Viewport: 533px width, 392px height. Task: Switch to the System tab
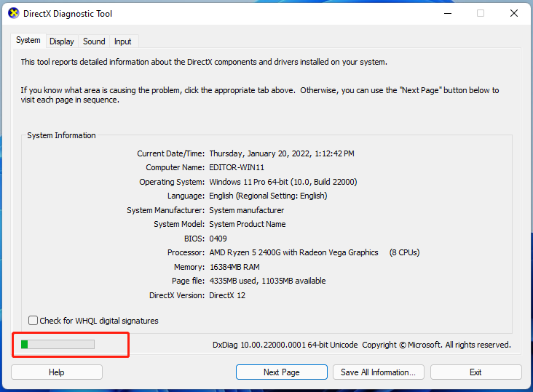pos(28,41)
